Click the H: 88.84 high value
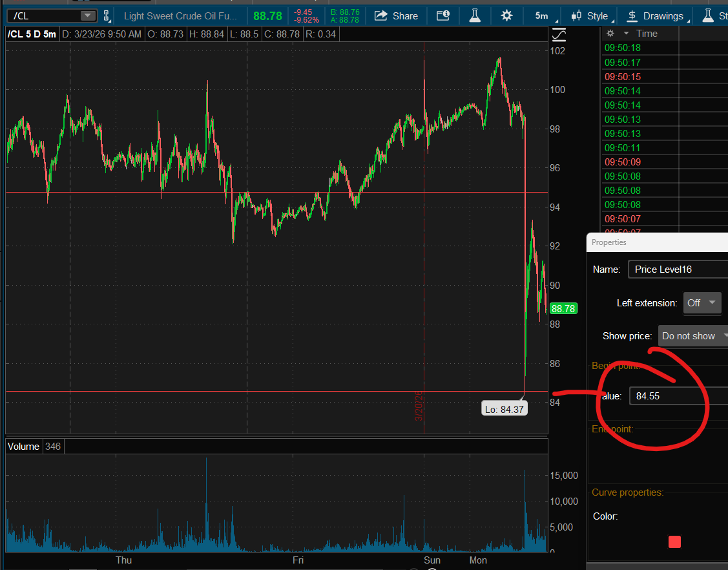The width and height of the screenshot is (728, 570). pos(207,34)
